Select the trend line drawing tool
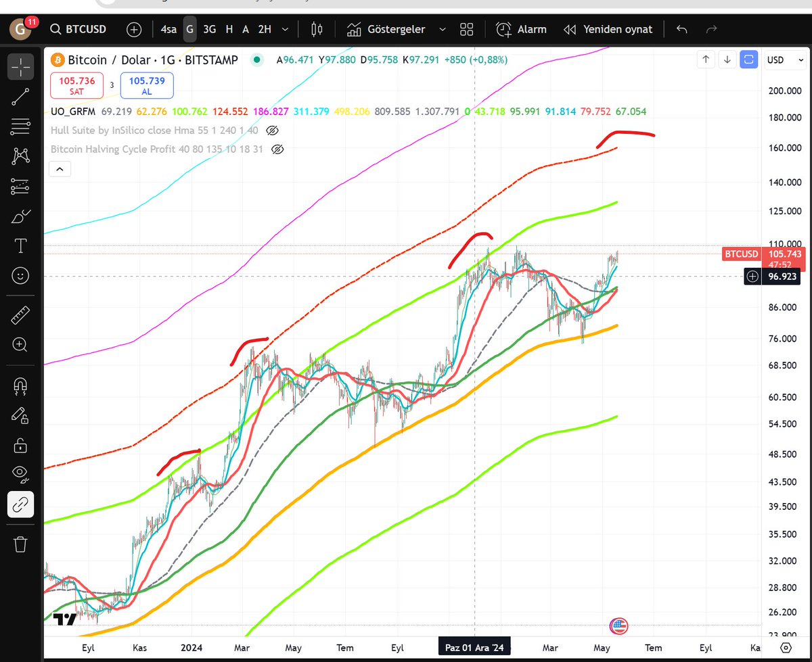The width and height of the screenshot is (812, 662). 21,97
